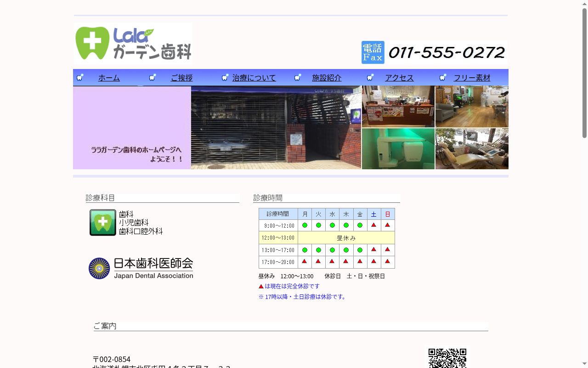The width and height of the screenshot is (588, 368).
Task: Click the 金 column header
Action: coord(360,214)
